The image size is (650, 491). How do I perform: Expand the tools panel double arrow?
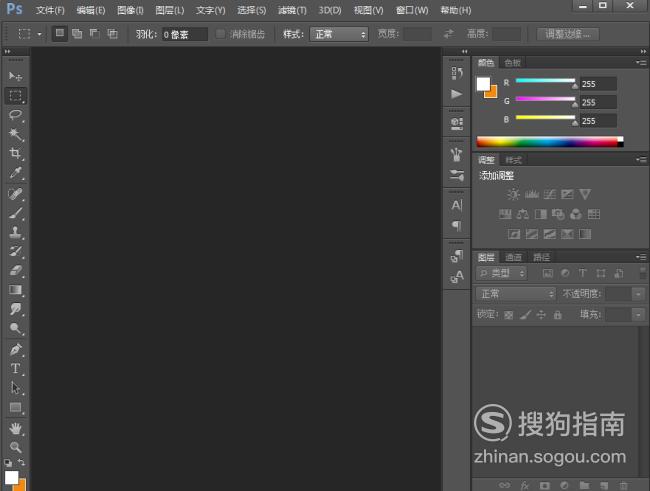(x=7, y=51)
